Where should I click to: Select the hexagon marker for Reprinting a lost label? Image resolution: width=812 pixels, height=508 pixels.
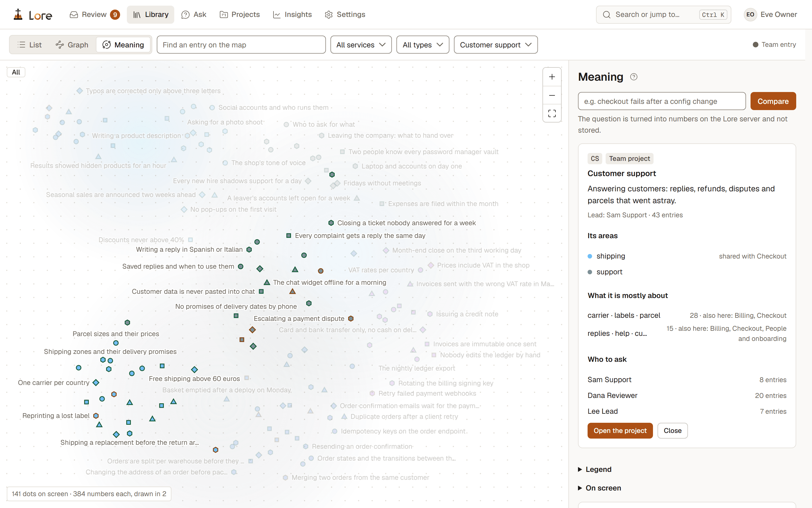[x=96, y=416]
